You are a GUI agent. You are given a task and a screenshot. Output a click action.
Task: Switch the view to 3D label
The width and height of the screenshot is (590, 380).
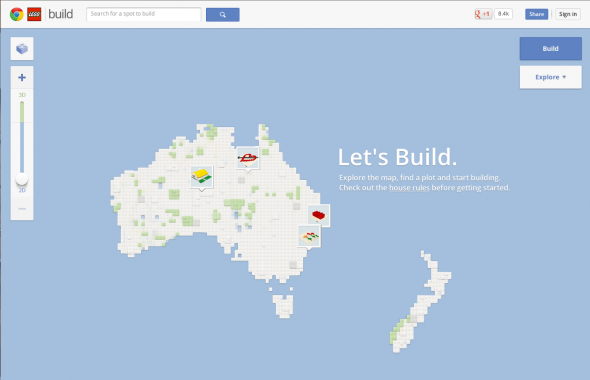(22, 95)
